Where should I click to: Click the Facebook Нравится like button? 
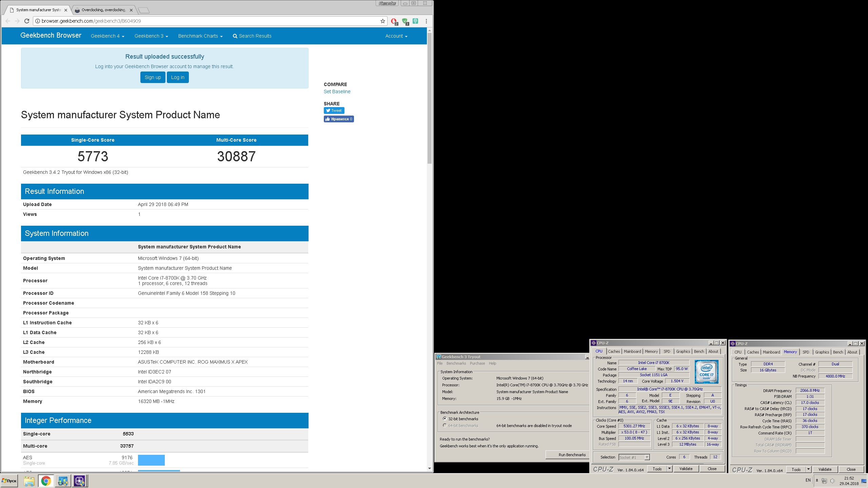(339, 119)
